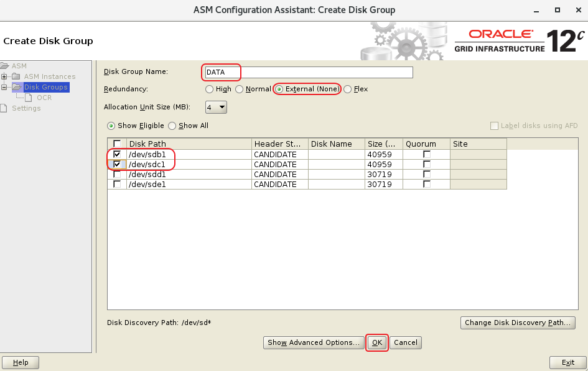Collapse the Disk Groups tree node

[x=5, y=88]
